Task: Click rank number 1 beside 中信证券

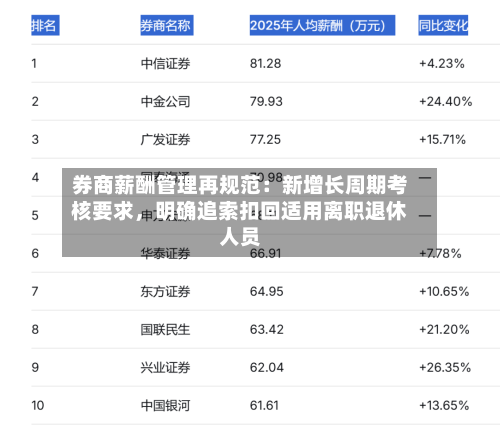Action: (34, 63)
